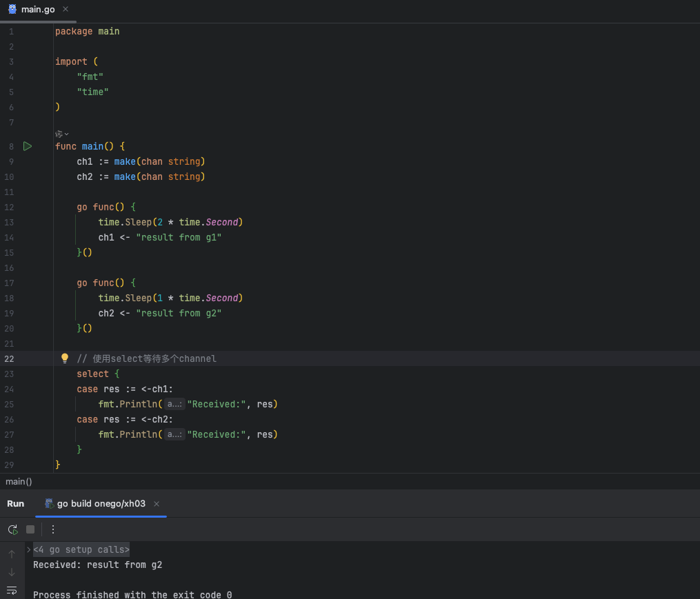Close the go build onego/xh03 run tab

tap(157, 504)
